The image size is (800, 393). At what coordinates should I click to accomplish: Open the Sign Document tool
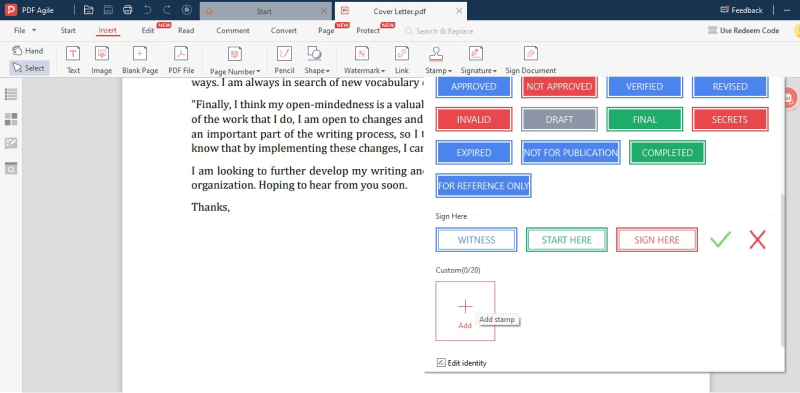click(531, 60)
